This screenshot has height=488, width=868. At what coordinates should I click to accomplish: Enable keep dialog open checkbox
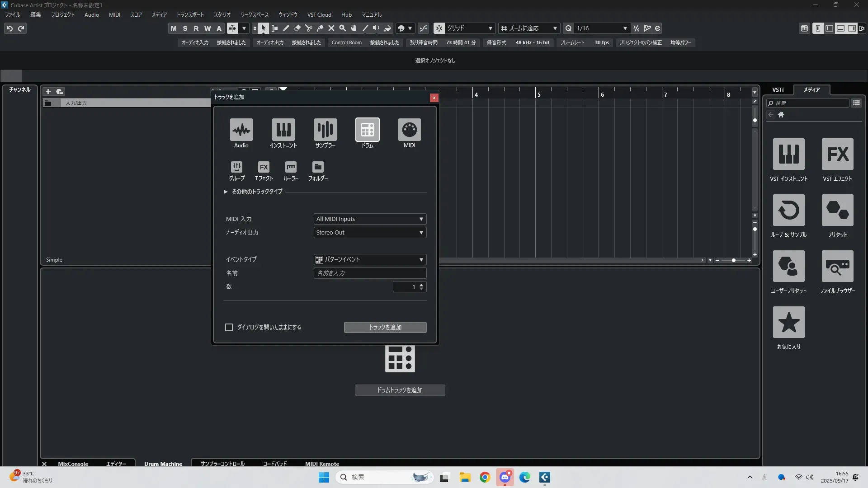229,327
